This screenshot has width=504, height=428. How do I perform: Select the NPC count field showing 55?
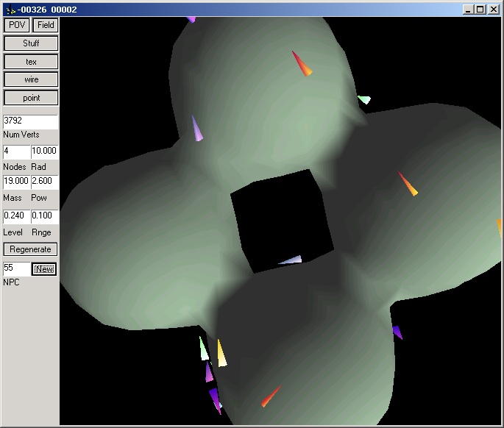(x=16, y=269)
